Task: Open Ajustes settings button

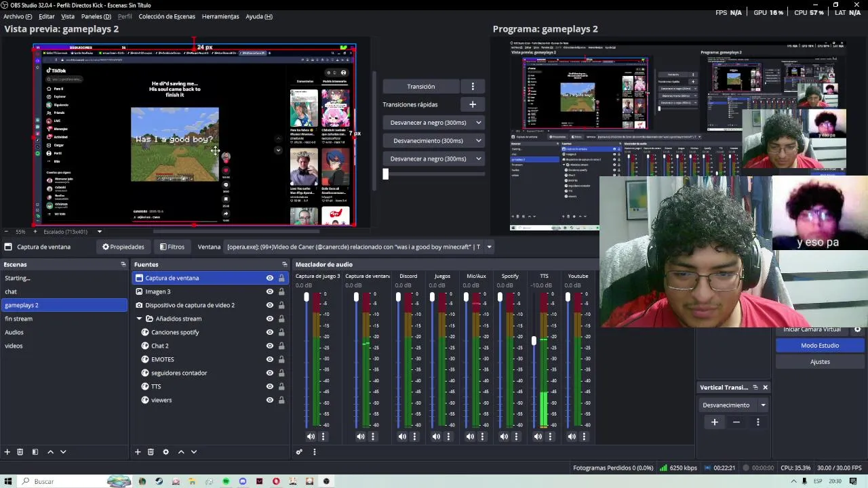Action: (x=820, y=362)
